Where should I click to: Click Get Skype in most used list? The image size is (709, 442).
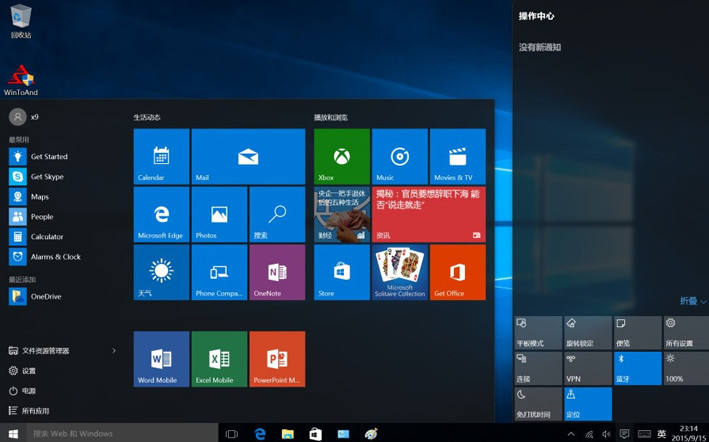[48, 177]
